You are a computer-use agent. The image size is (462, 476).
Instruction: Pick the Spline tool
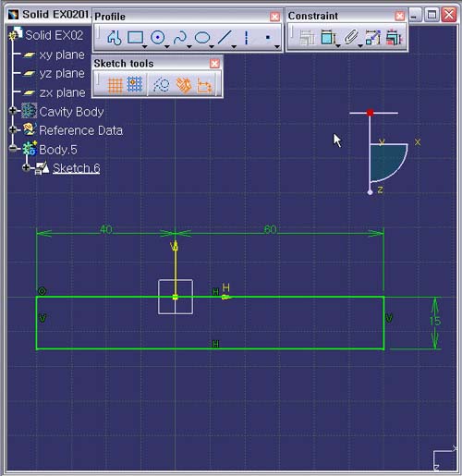coord(180,38)
